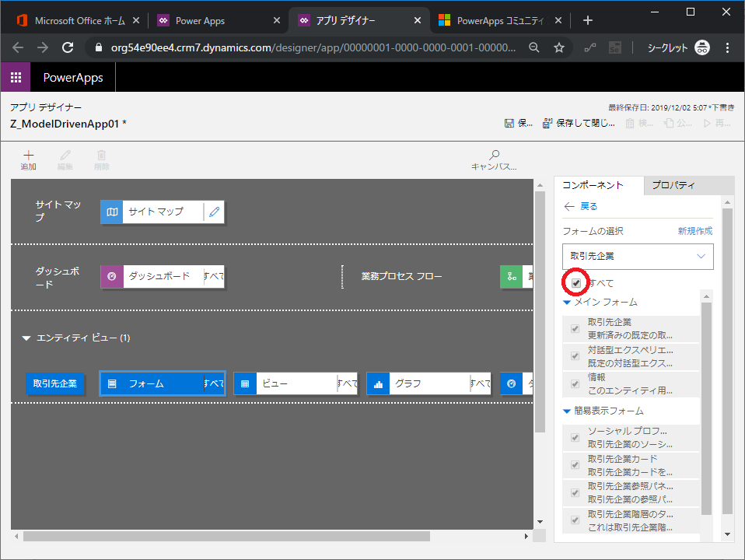
Task: Click the Dashboard tile 'すべて' label
Action: point(214,276)
